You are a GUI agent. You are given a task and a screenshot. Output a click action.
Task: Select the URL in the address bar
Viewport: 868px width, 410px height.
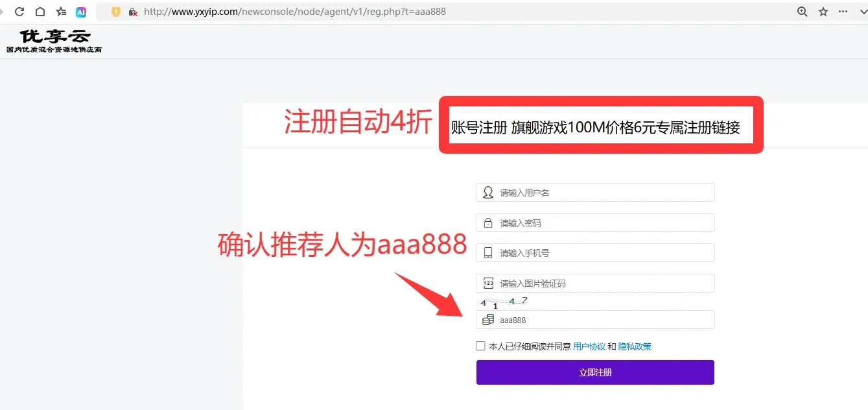pyautogui.click(x=295, y=12)
